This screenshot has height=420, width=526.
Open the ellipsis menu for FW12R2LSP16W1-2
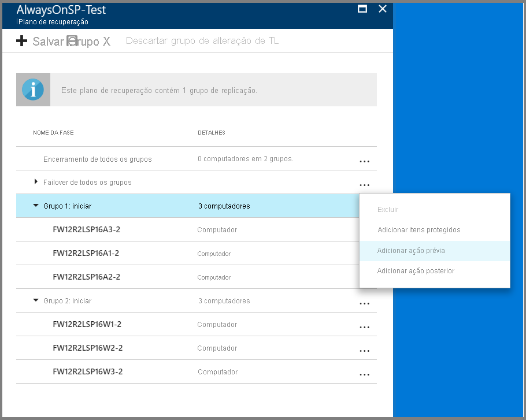[364, 326]
